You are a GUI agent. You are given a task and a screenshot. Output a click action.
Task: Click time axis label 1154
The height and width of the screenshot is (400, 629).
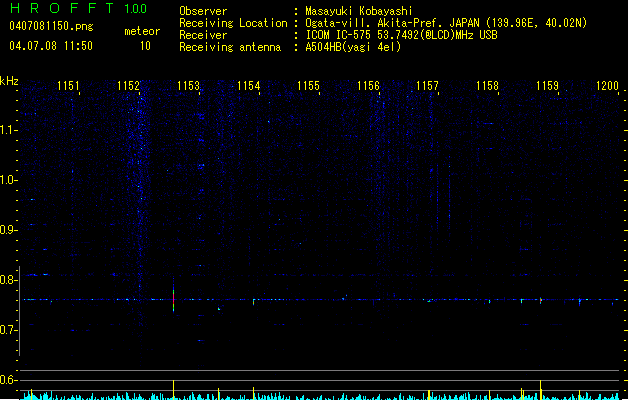[x=248, y=86]
